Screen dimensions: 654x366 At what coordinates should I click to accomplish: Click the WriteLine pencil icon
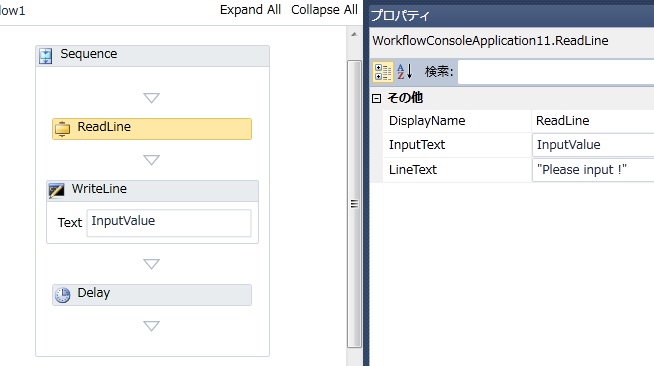(56, 191)
